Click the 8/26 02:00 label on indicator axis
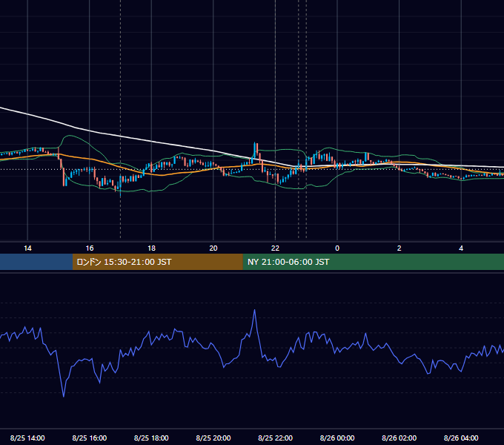The width and height of the screenshot is (504, 445). point(399,438)
